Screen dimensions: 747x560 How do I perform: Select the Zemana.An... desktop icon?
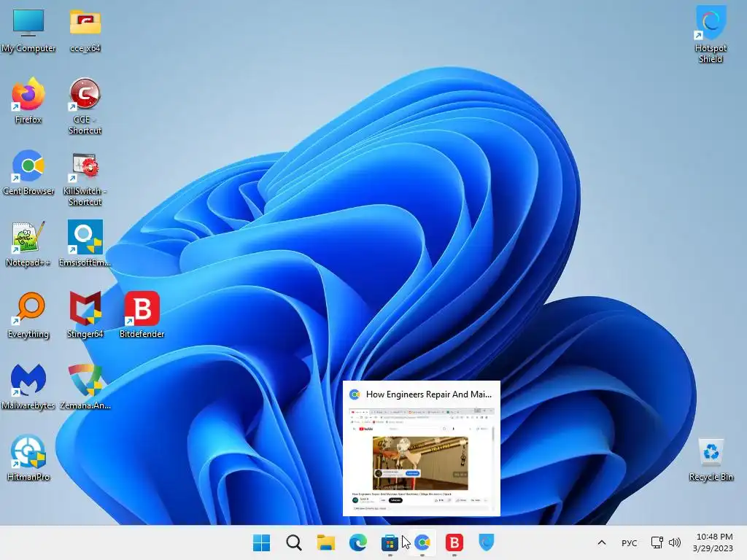(85, 386)
